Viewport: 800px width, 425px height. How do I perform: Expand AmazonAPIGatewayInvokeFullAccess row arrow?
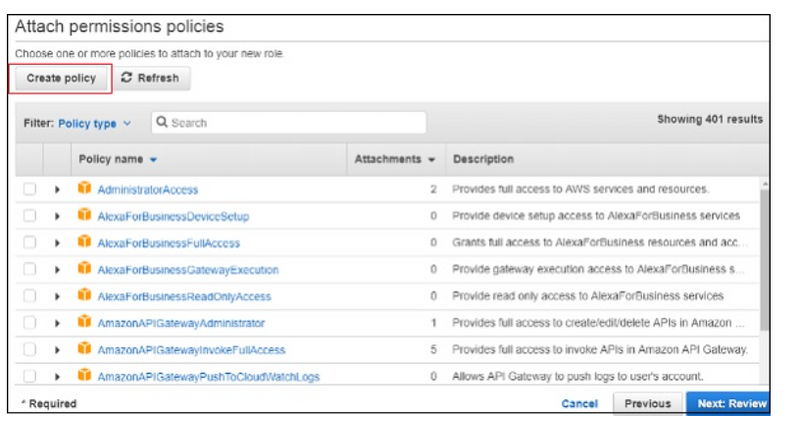(x=57, y=350)
